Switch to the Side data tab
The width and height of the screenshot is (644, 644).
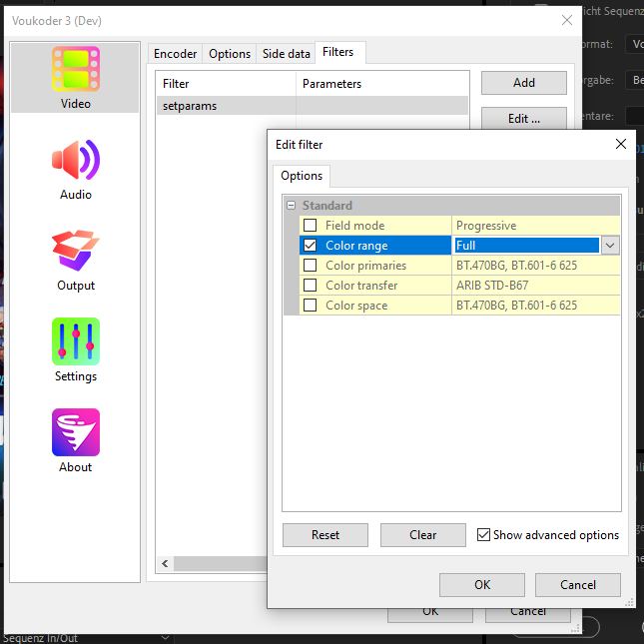click(x=286, y=54)
